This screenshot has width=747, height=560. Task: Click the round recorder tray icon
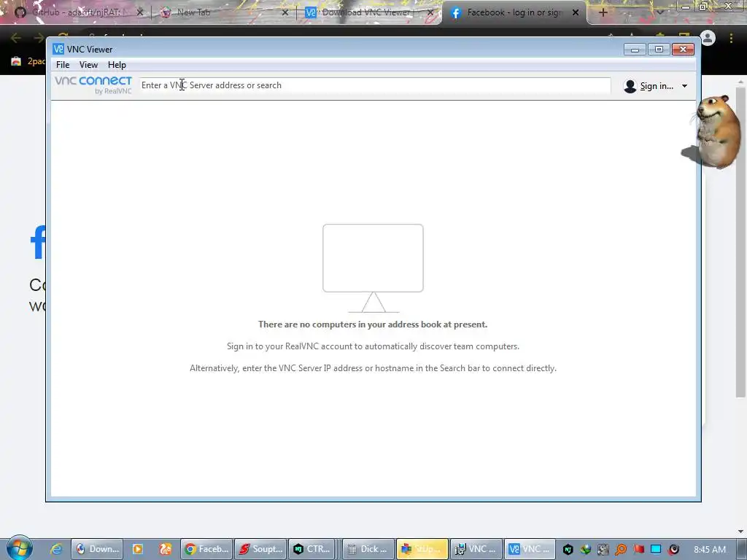(673, 550)
